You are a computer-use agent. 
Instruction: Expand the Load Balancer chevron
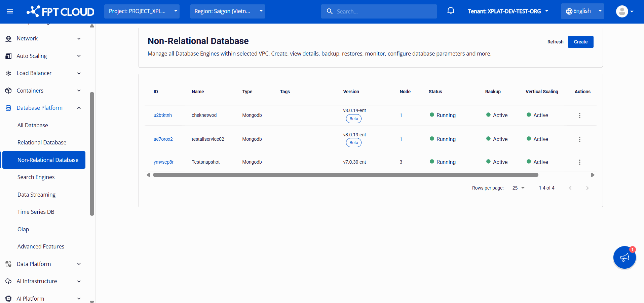pos(79,73)
